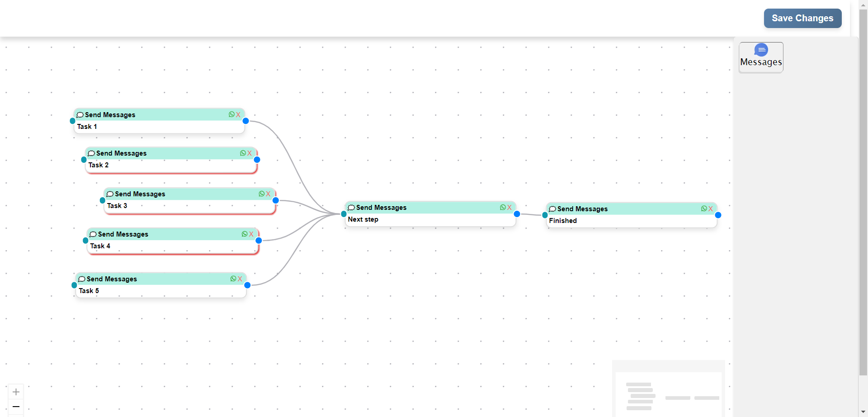Screen dimensions: 868x417
Task: Select the Messages node in sidebar
Action: click(761, 57)
